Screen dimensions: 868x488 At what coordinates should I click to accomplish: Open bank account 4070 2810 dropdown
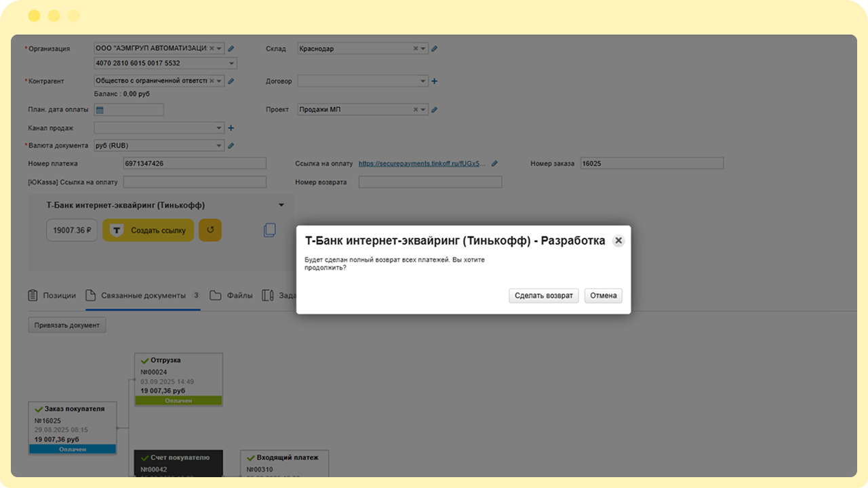click(x=232, y=64)
